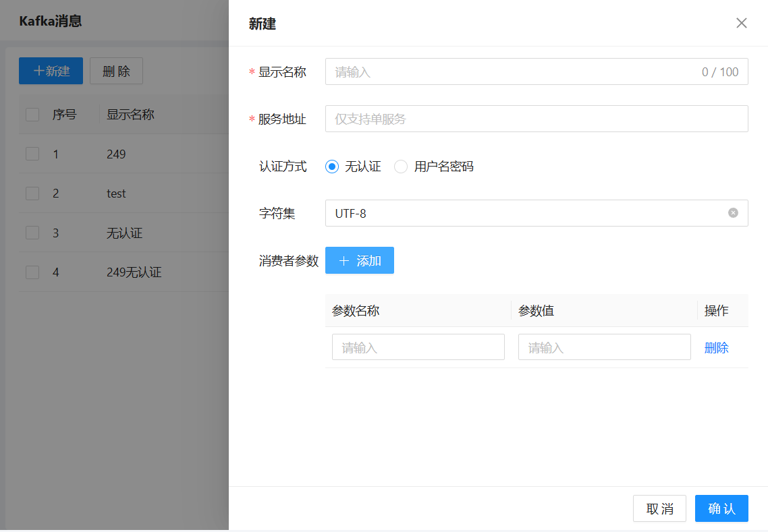The height and width of the screenshot is (532, 768).
Task: Check the checkbox for row 249
Action: 32,154
